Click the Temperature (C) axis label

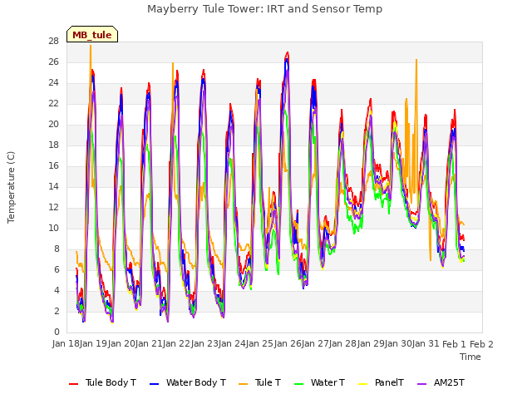(11, 187)
